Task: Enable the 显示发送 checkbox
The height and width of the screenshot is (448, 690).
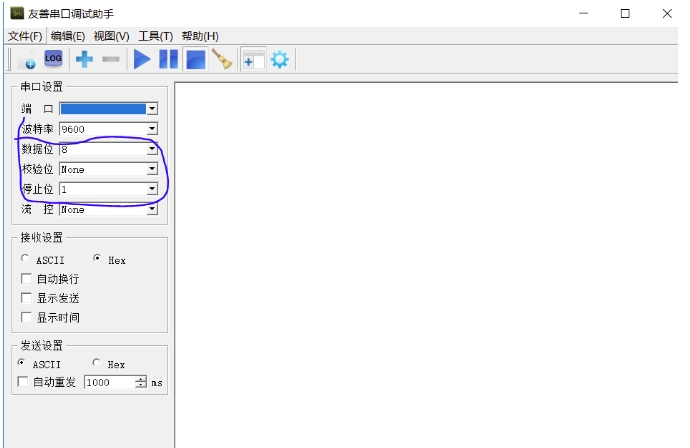Action: 26,298
